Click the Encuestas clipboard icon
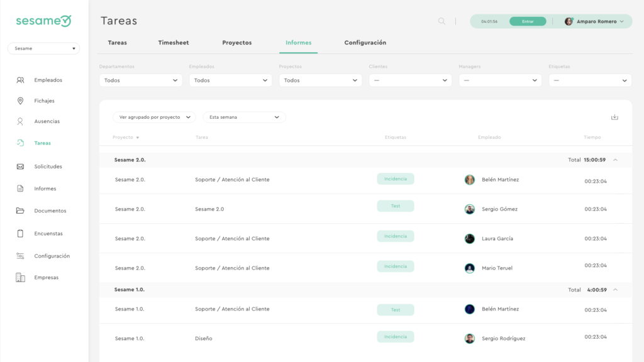Image resolution: width=644 pixels, height=362 pixels. point(20,234)
